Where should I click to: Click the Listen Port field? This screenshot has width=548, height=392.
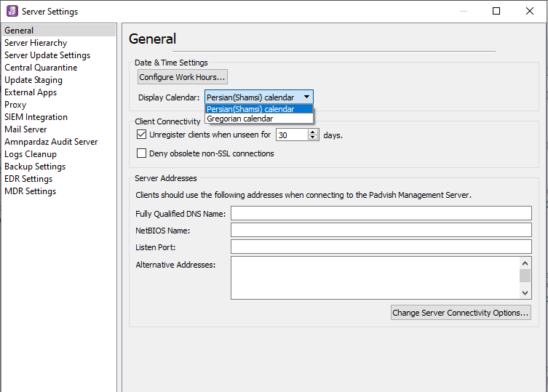click(381, 247)
